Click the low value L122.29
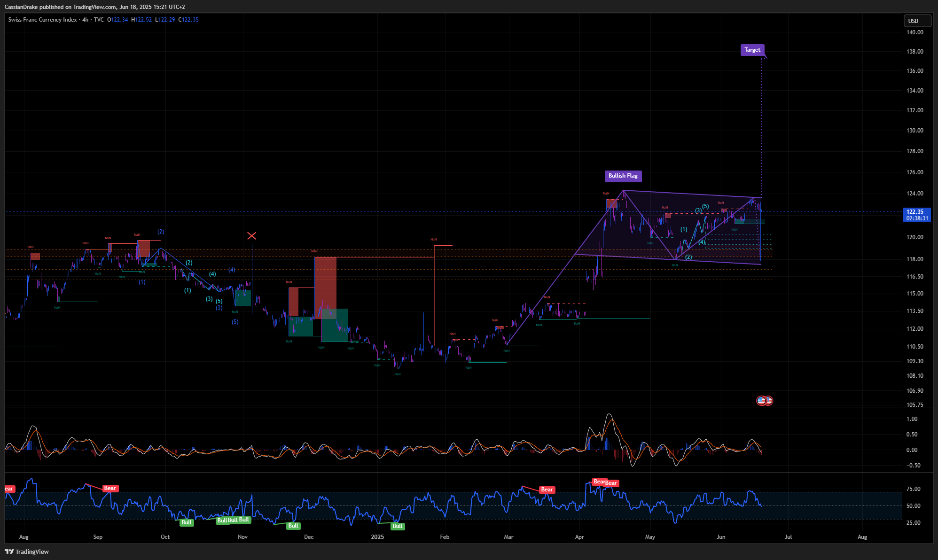Screen dimensions: 938x560 (x=165, y=20)
